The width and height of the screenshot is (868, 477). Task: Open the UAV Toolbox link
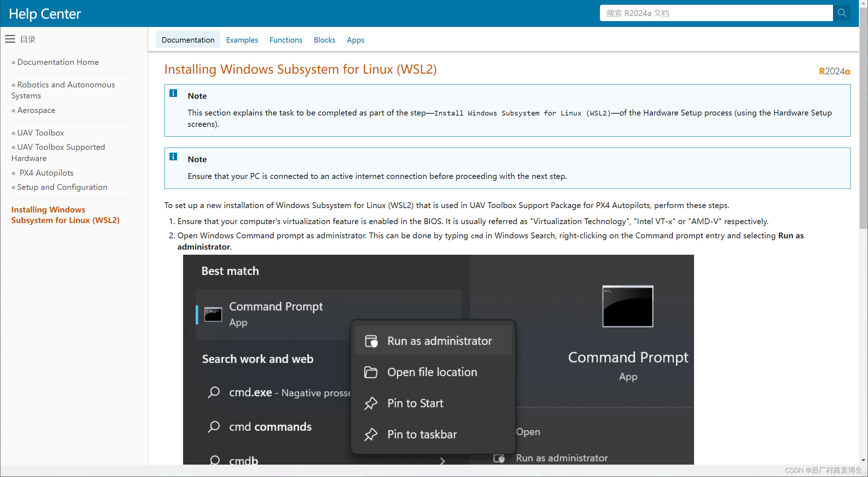pyautogui.click(x=40, y=133)
